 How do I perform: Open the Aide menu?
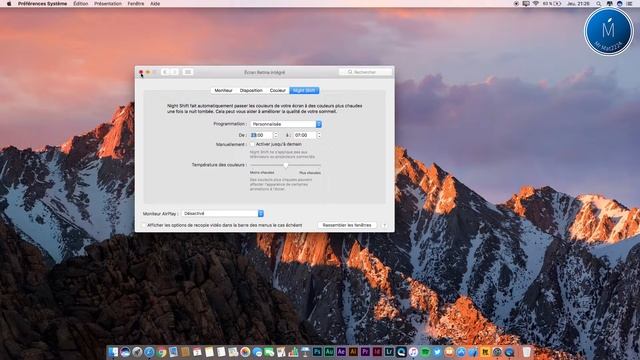(x=155, y=3)
